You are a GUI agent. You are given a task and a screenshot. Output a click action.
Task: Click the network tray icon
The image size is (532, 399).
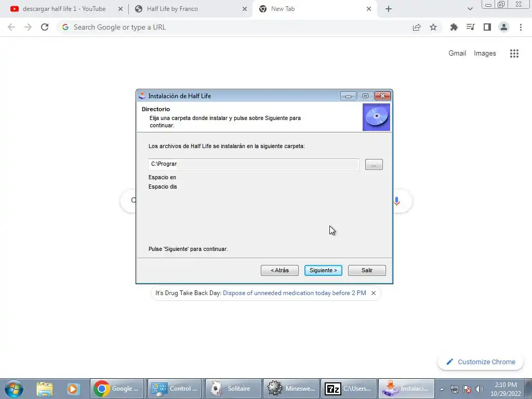click(454, 389)
